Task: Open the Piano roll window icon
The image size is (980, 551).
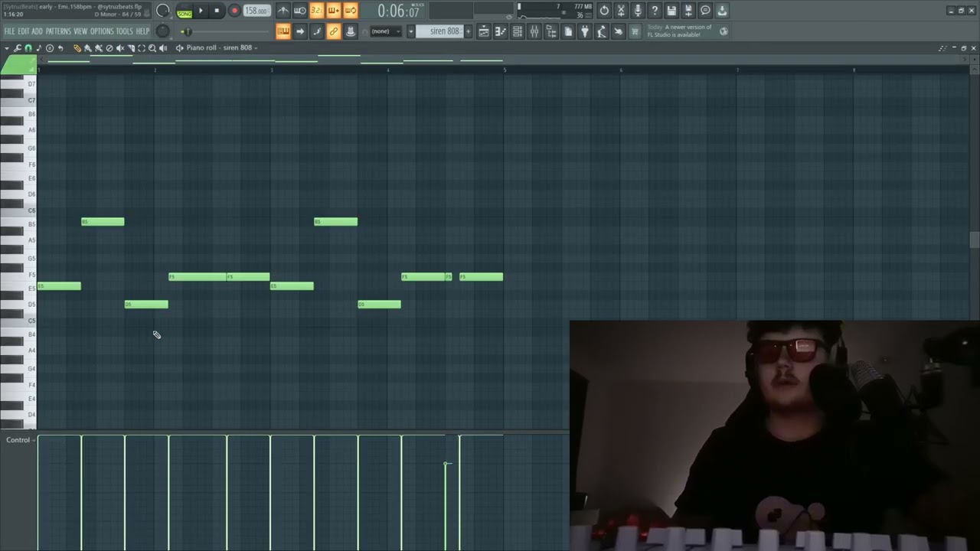Action: tap(501, 31)
